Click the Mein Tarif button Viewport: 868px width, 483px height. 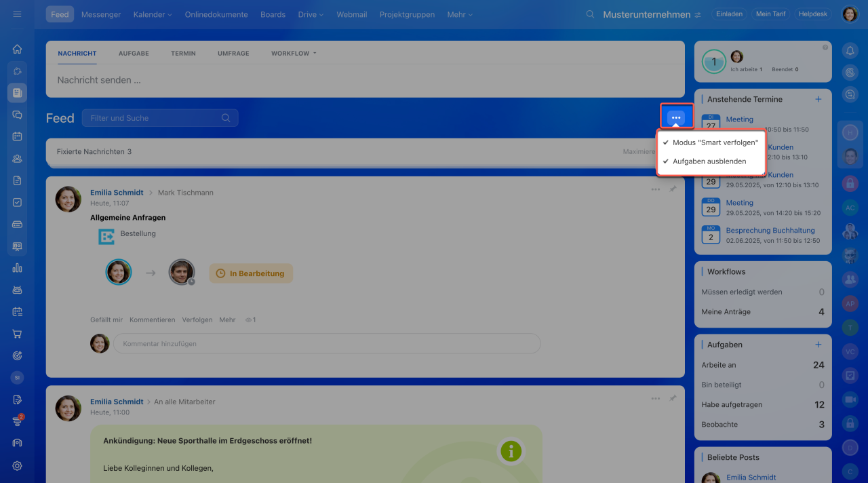tap(770, 14)
